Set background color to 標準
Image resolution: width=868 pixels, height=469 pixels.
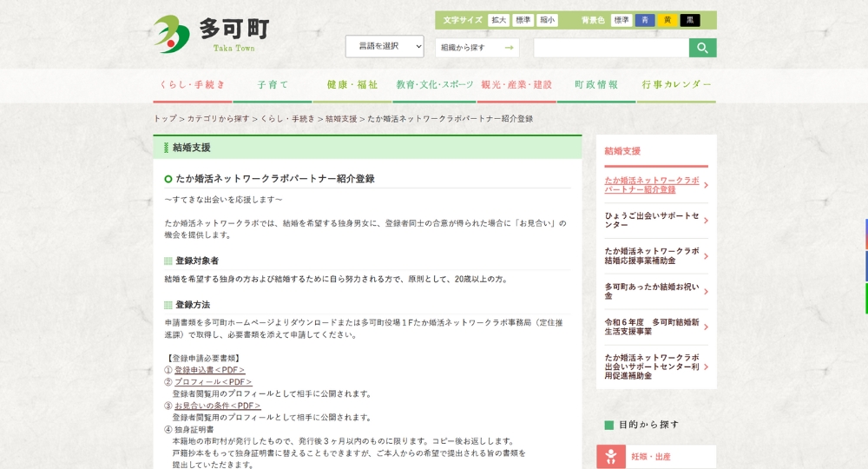pos(621,20)
